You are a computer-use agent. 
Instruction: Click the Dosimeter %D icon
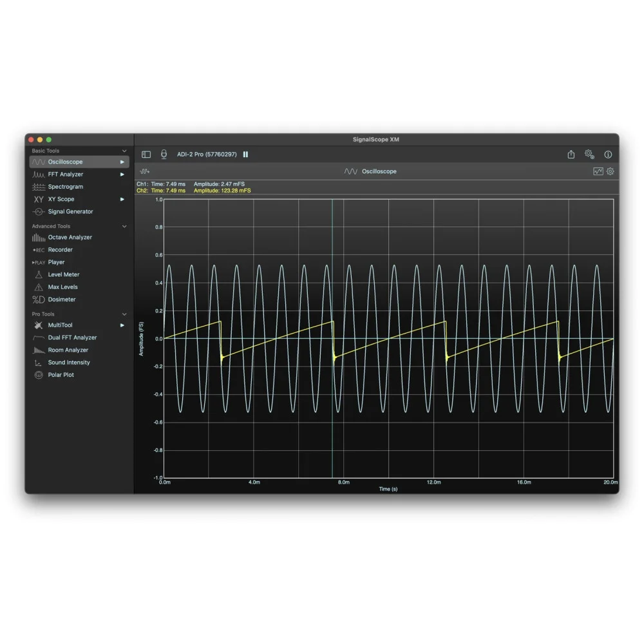pyautogui.click(x=39, y=299)
